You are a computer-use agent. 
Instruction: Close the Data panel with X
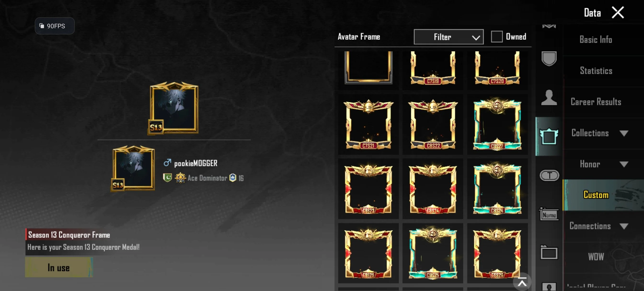(618, 12)
